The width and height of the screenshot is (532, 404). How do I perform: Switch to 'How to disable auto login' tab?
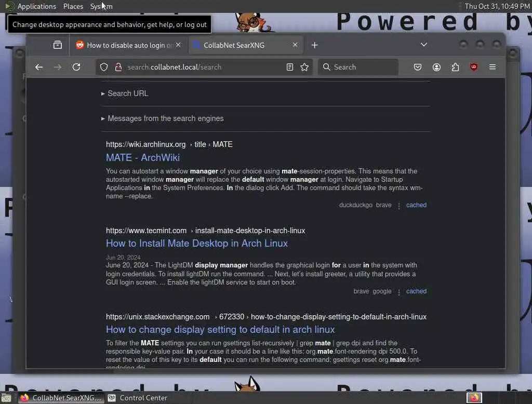click(x=128, y=45)
